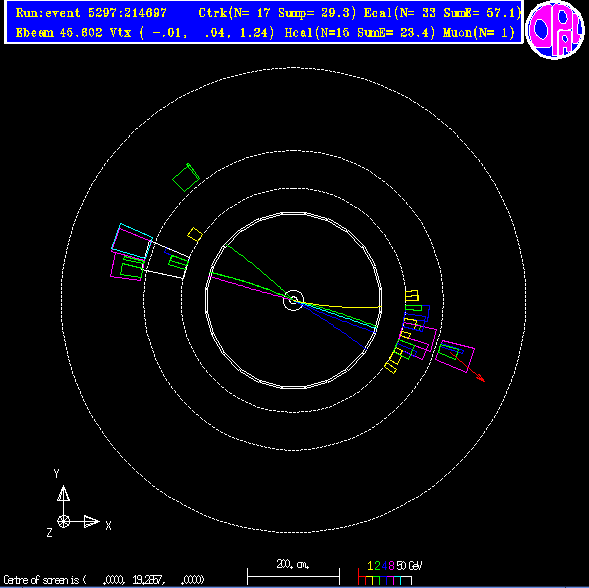Select the Ctrk N=17 Sump readout
Image resolution: width=589 pixels, height=588 pixels.
[277, 13]
